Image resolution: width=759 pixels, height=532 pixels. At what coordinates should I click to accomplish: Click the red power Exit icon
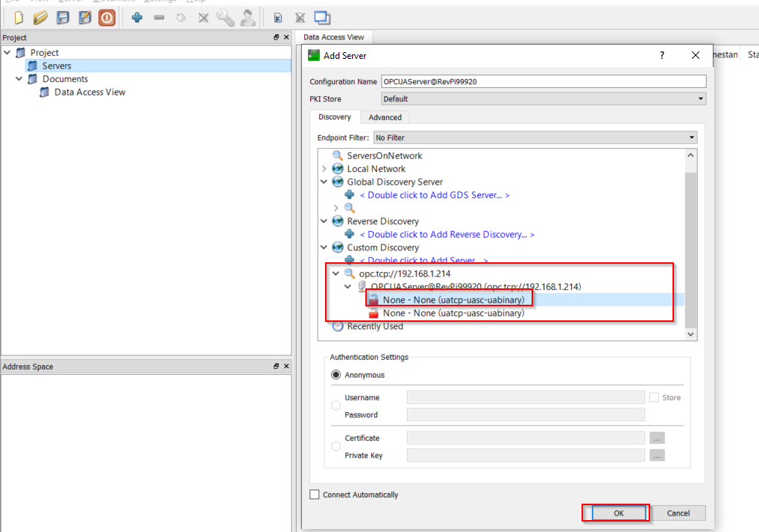tap(107, 18)
